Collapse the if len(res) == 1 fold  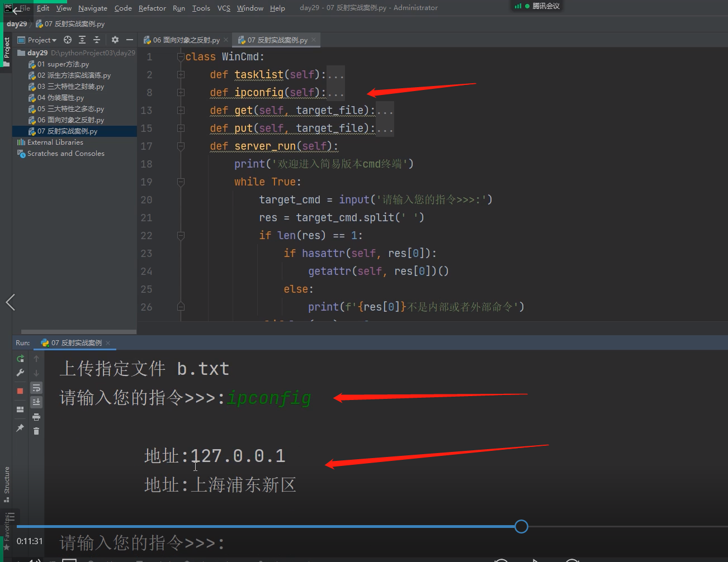coord(181,236)
